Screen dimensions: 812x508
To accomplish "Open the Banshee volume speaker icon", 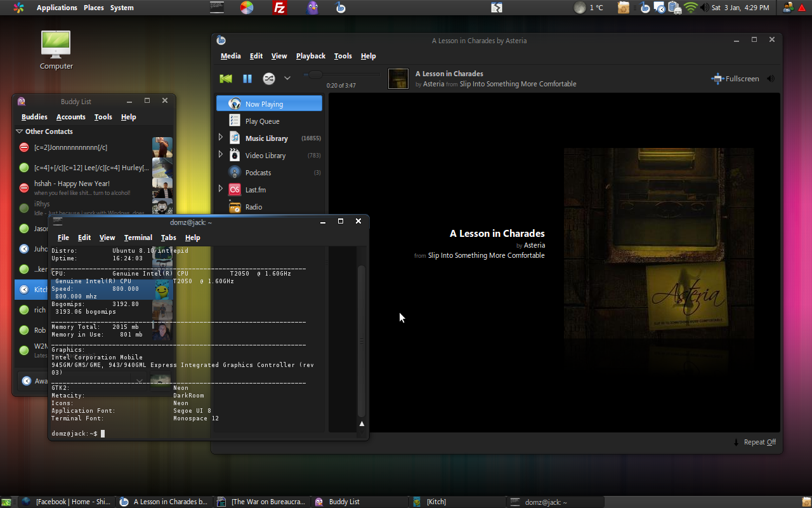I will [771, 79].
